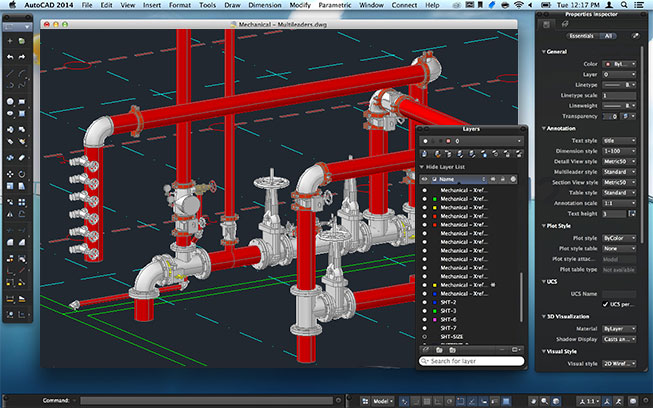Screen dimensions: 653x408
Task: Select the Rectangle drawing tool
Action: (x=22, y=101)
